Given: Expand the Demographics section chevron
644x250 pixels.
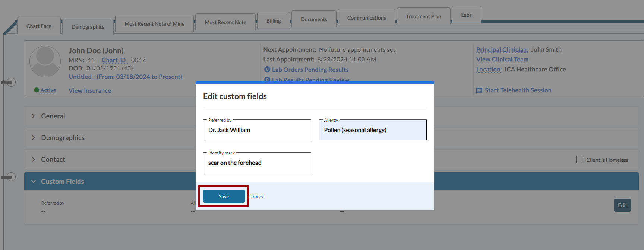Looking at the screenshot, I should tap(34, 138).
